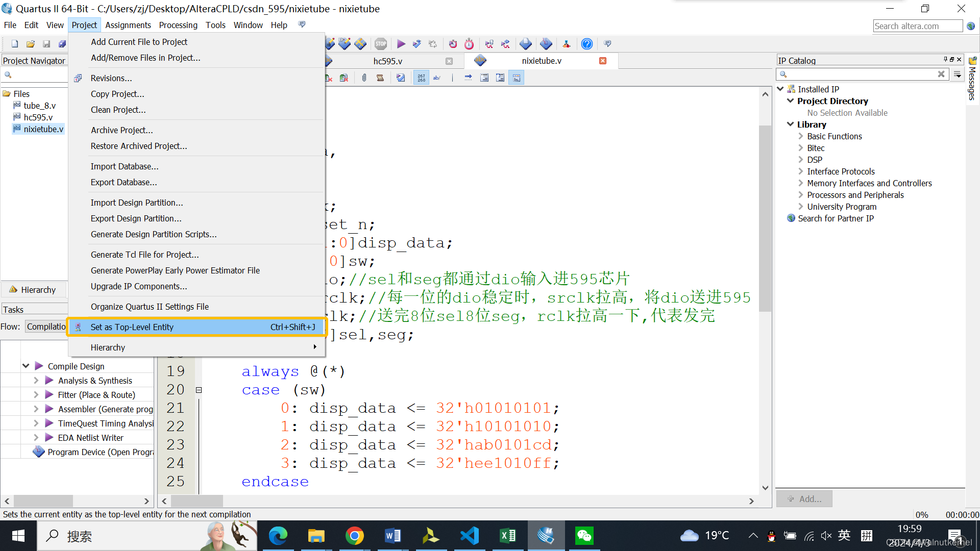Collapse the Compile Design task tree

pos(26,366)
